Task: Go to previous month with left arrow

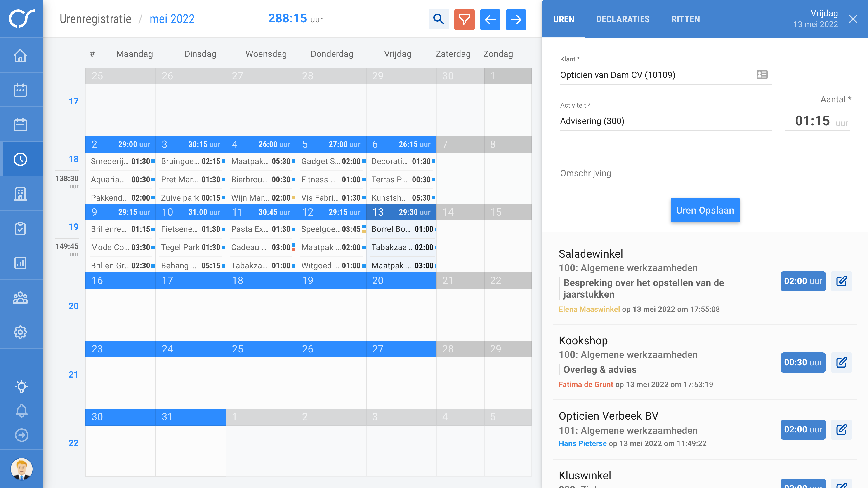Action: click(490, 19)
